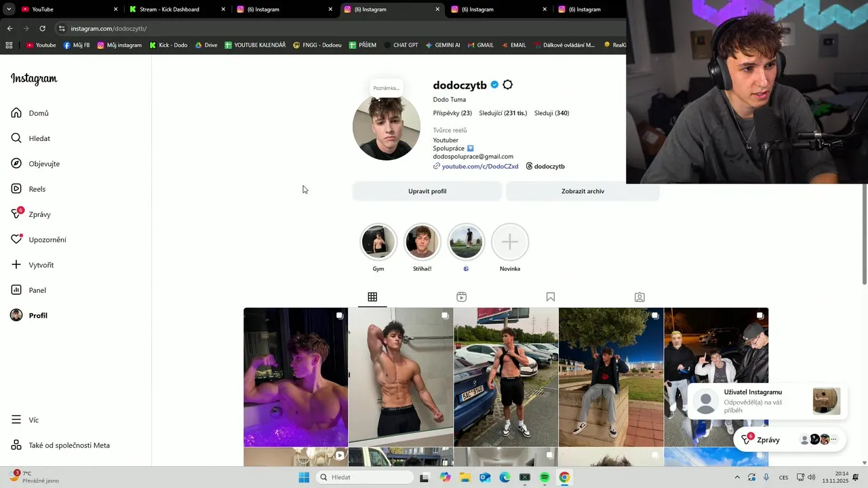Reload the page

(x=42, y=28)
